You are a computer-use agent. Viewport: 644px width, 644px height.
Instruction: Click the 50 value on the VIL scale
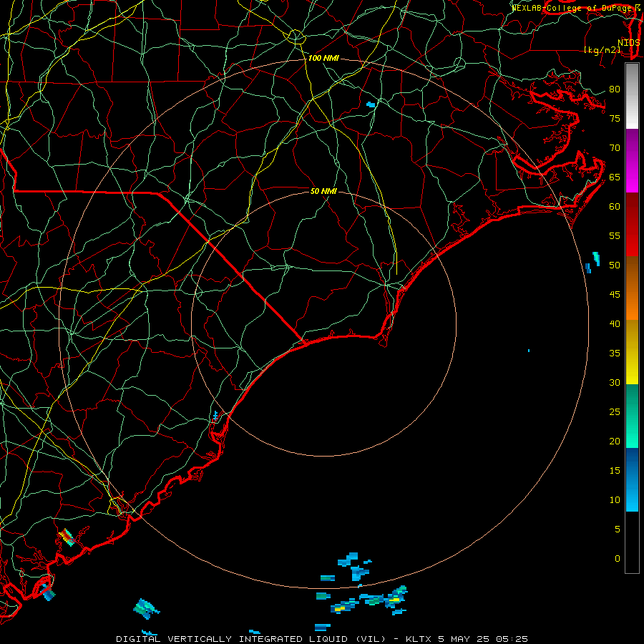click(615, 265)
